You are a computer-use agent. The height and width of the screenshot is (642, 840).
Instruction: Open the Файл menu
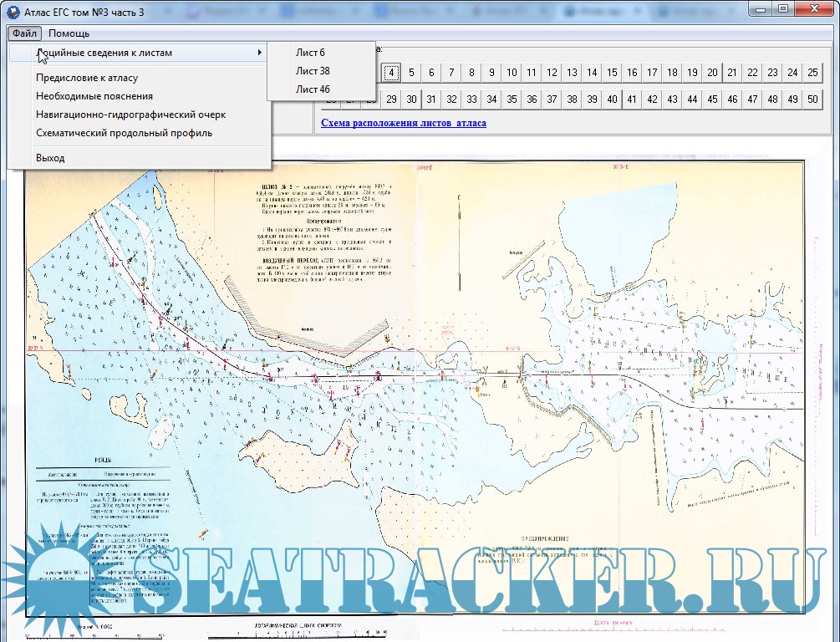point(24,33)
